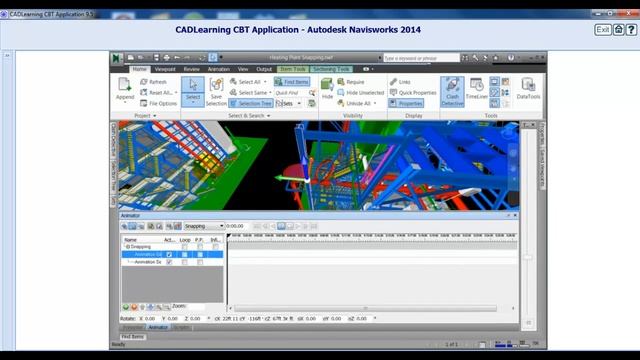
Task: Open the Find Items tool in the ribbon
Action: [x=292, y=82]
